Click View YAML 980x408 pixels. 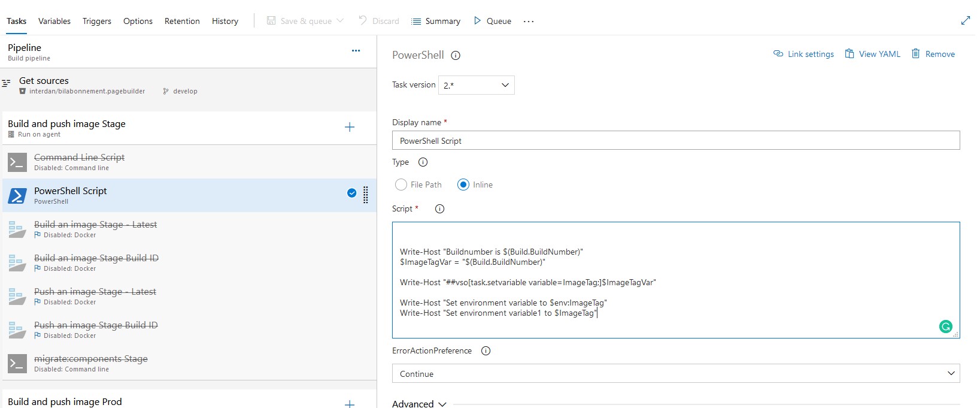[872, 54]
